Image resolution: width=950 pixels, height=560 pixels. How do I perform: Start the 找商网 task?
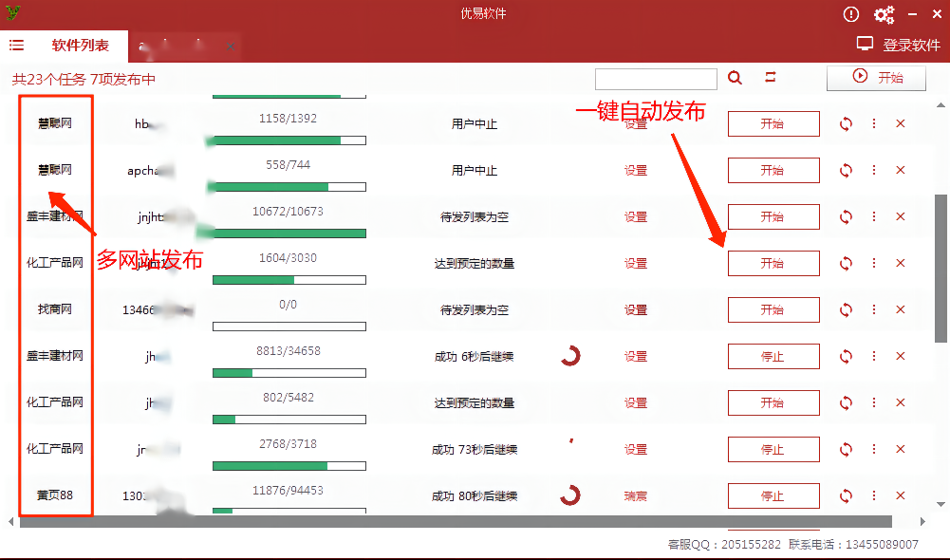coord(773,309)
